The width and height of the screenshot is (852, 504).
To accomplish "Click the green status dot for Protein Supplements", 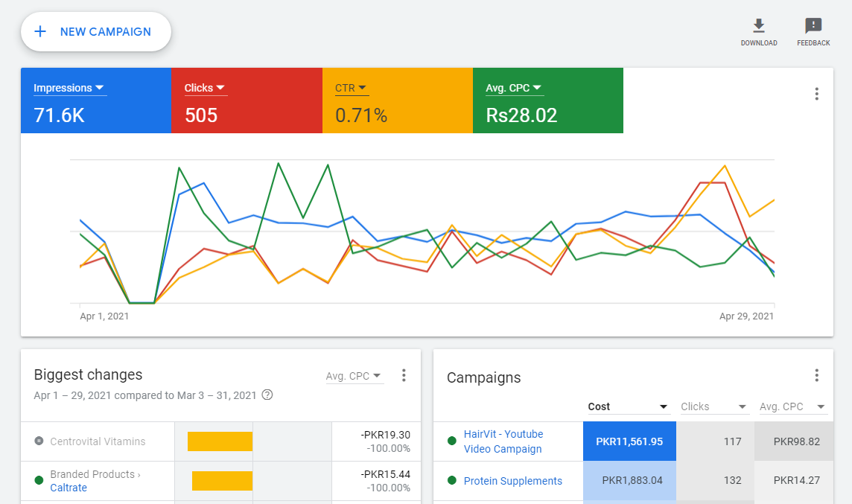I will [x=451, y=480].
